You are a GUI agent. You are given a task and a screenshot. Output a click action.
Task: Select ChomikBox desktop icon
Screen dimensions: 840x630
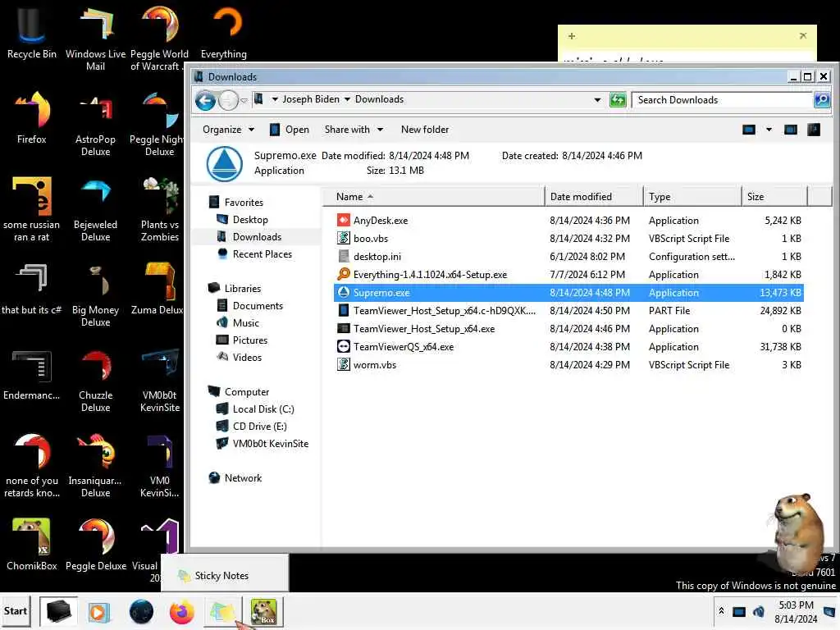(31, 543)
